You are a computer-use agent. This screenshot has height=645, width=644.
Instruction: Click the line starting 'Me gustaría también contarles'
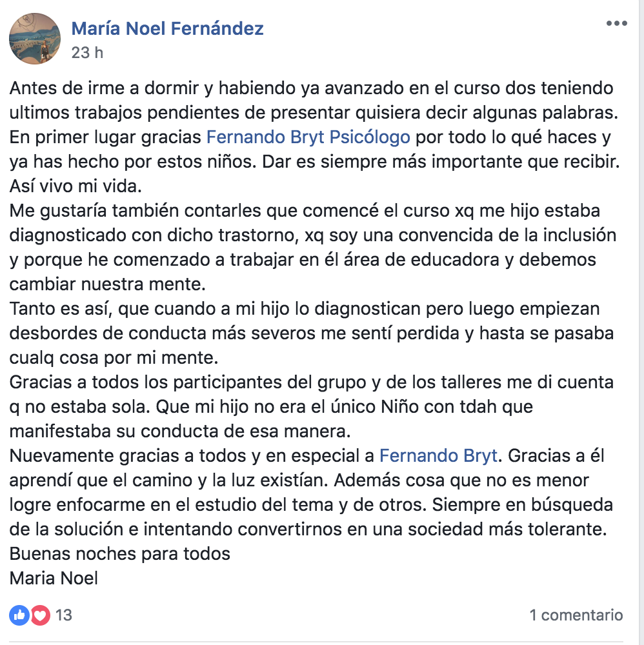(x=305, y=211)
